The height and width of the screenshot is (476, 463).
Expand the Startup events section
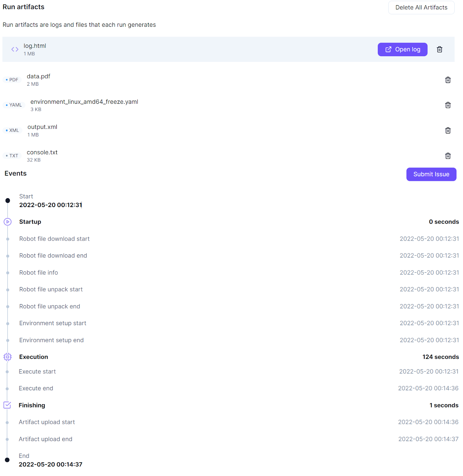pyautogui.click(x=30, y=222)
